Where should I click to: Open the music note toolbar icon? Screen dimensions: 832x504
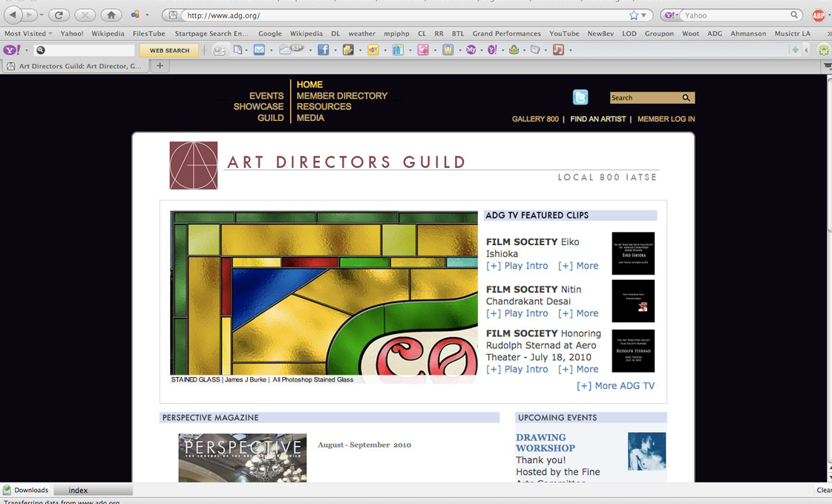558,50
